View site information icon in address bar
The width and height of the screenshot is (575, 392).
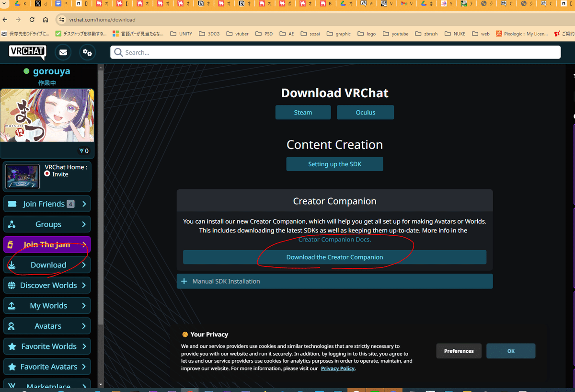pyautogui.click(x=61, y=20)
